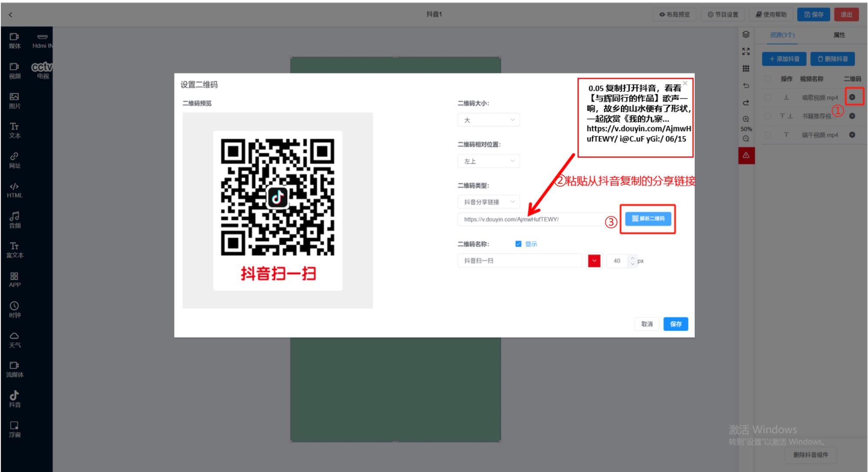The width and height of the screenshot is (868, 472).
Task: Increase the font size stepper value
Action: [x=633, y=258]
